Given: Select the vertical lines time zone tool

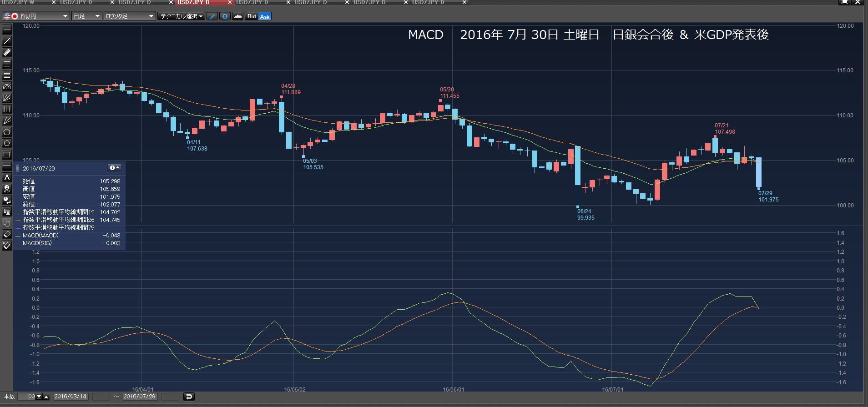Looking at the screenshot, I should [7, 109].
